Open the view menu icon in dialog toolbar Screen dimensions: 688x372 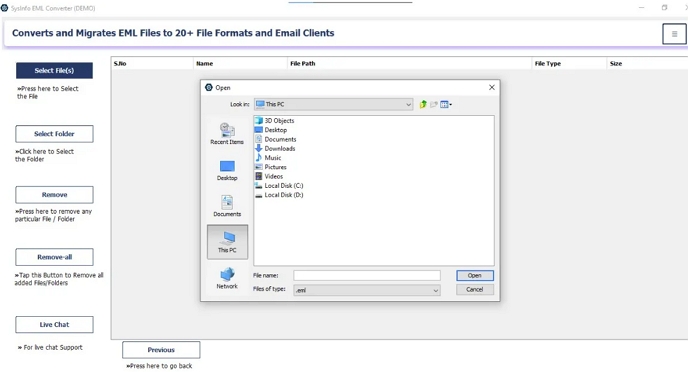point(446,104)
